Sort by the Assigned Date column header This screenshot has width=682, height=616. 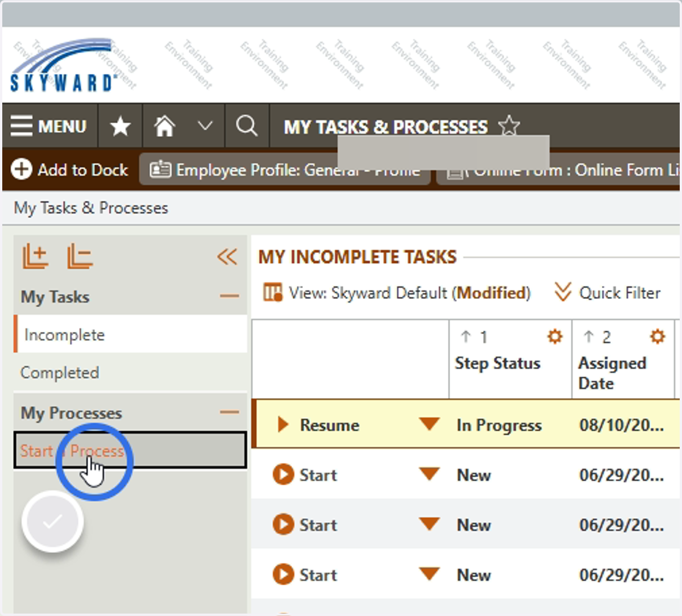click(x=612, y=373)
